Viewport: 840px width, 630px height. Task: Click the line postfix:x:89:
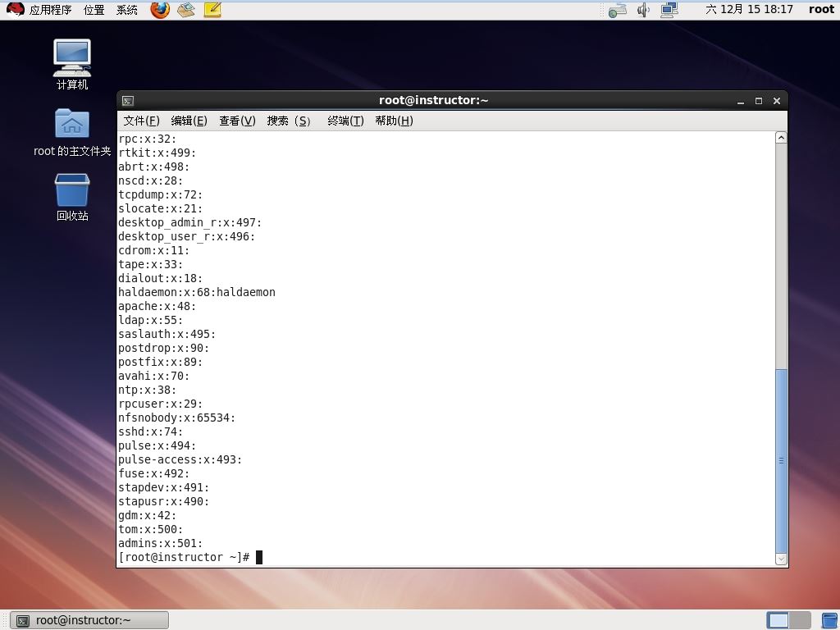pyautogui.click(x=161, y=362)
